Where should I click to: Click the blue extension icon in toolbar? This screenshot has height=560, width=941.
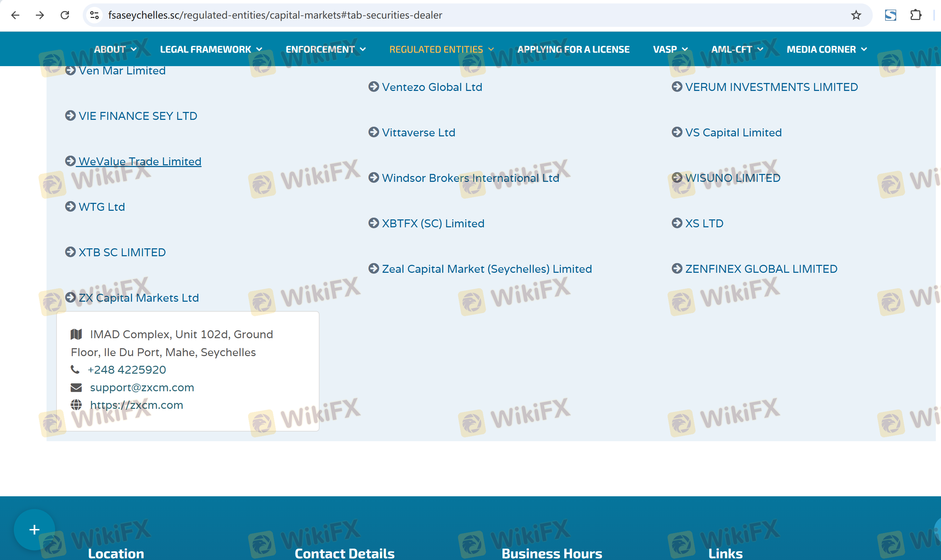(x=890, y=15)
